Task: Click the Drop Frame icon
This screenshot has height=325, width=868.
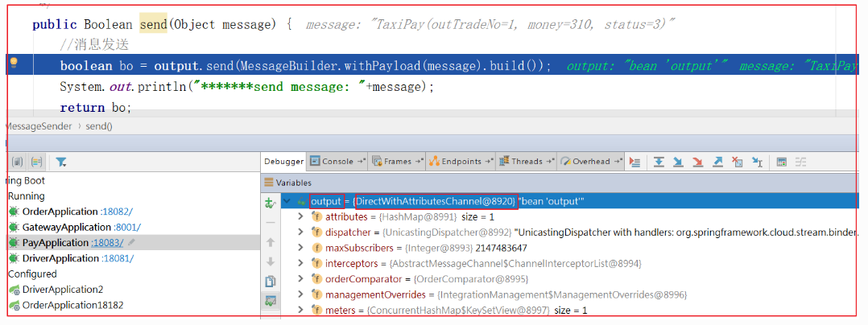Action: point(738,162)
